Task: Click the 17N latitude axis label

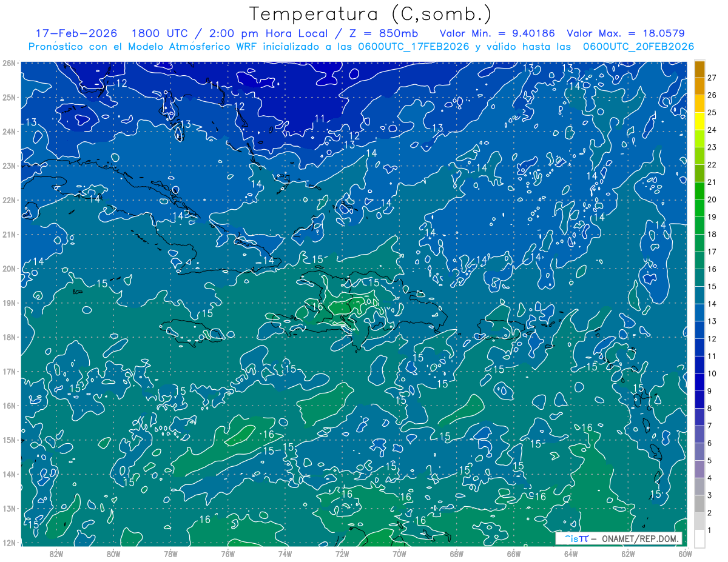Action: pyautogui.click(x=8, y=372)
